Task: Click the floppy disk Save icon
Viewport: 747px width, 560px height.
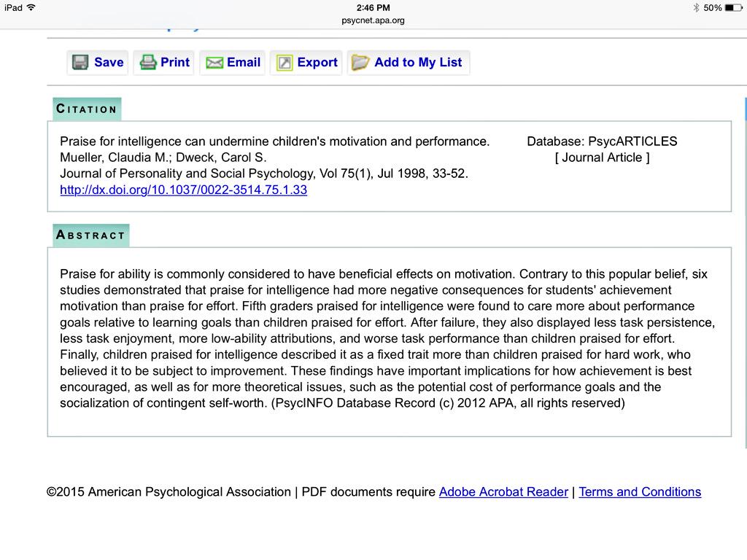Action: click(80, 63)
